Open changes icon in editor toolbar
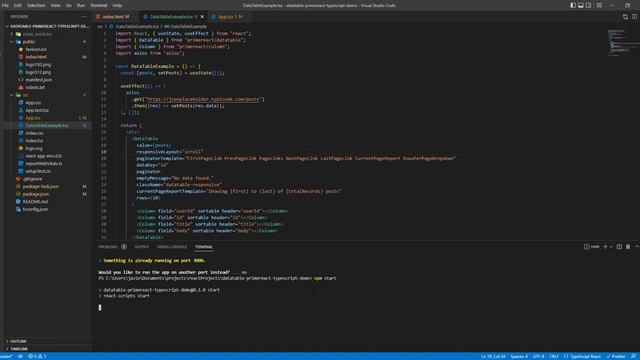Screen dimensions: 640x360 click(x=625, y=17)
